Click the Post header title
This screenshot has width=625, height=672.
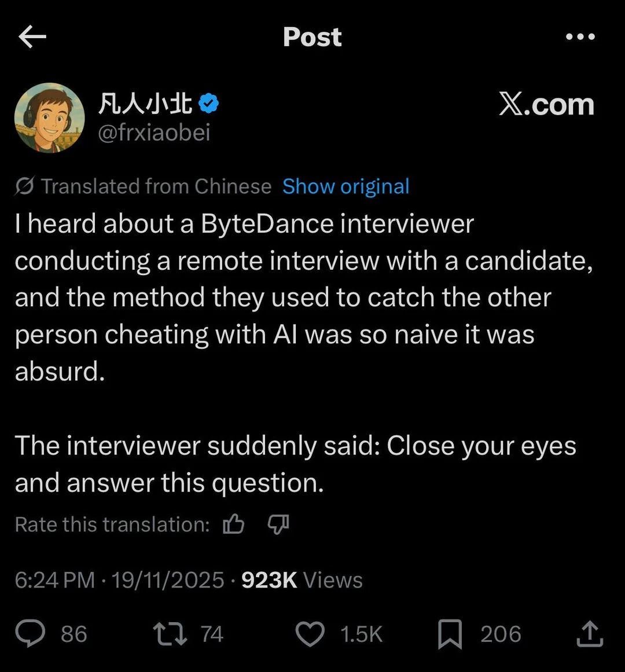(x=312, y=37)
